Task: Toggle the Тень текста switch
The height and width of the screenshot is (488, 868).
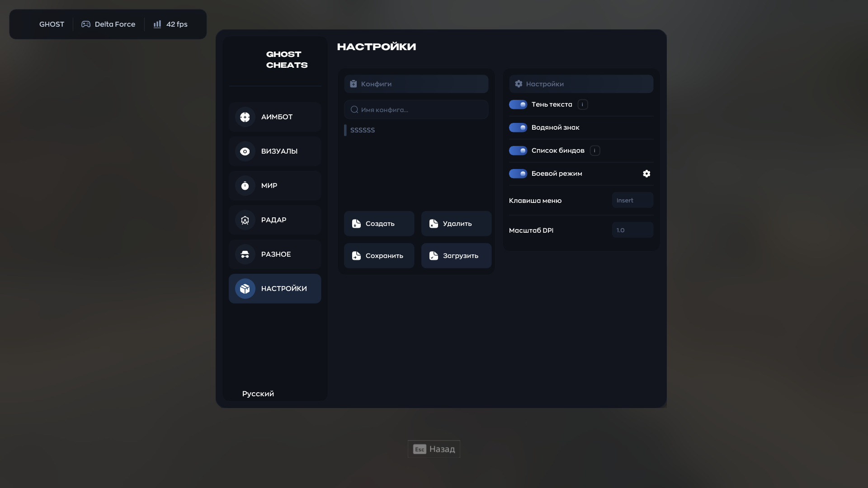Action: 518,104
